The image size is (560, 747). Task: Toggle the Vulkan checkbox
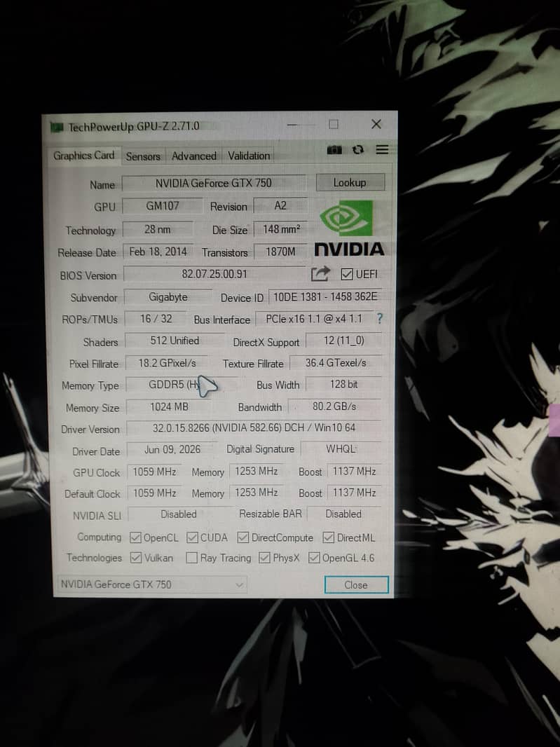[136, 558]
